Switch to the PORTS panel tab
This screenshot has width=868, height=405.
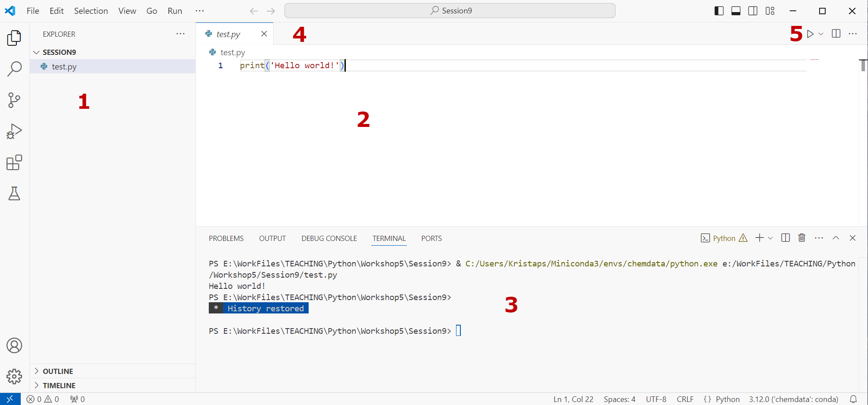[x=431, y=238]
